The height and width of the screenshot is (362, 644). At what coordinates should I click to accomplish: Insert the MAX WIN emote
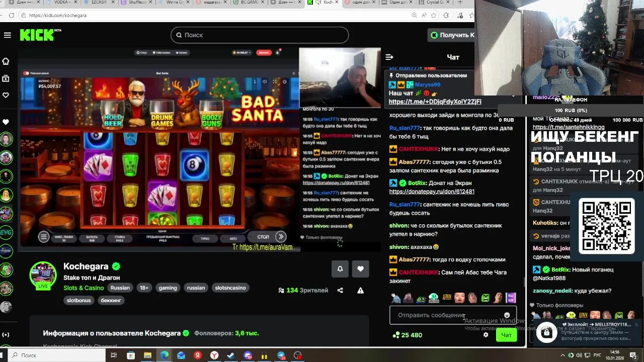[x=511, y=298]
